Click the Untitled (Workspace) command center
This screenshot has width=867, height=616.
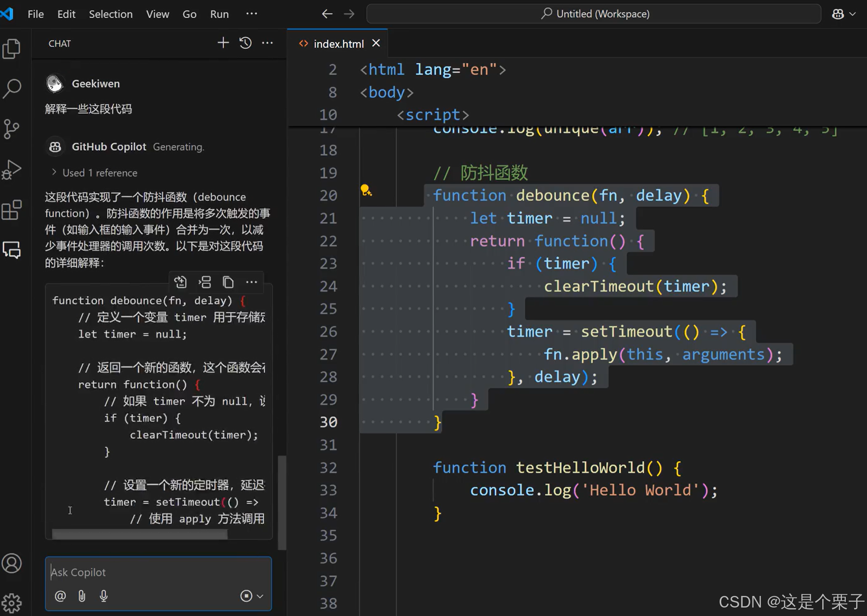(594, 14)
